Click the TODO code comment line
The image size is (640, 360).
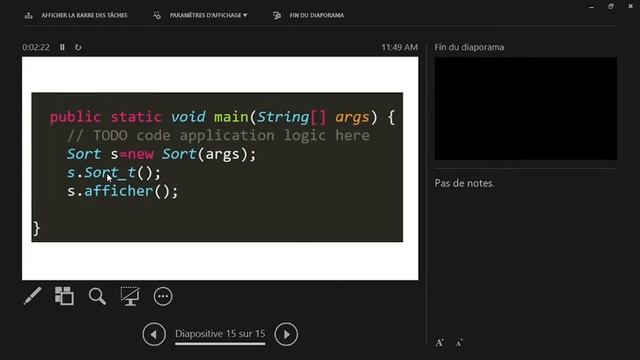tap(218, 136)
